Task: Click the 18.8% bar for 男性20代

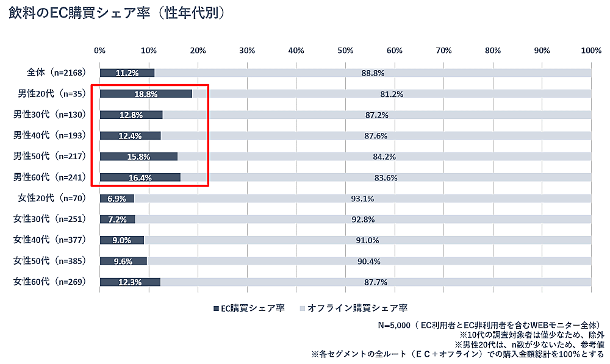Action: coord(146,94)
